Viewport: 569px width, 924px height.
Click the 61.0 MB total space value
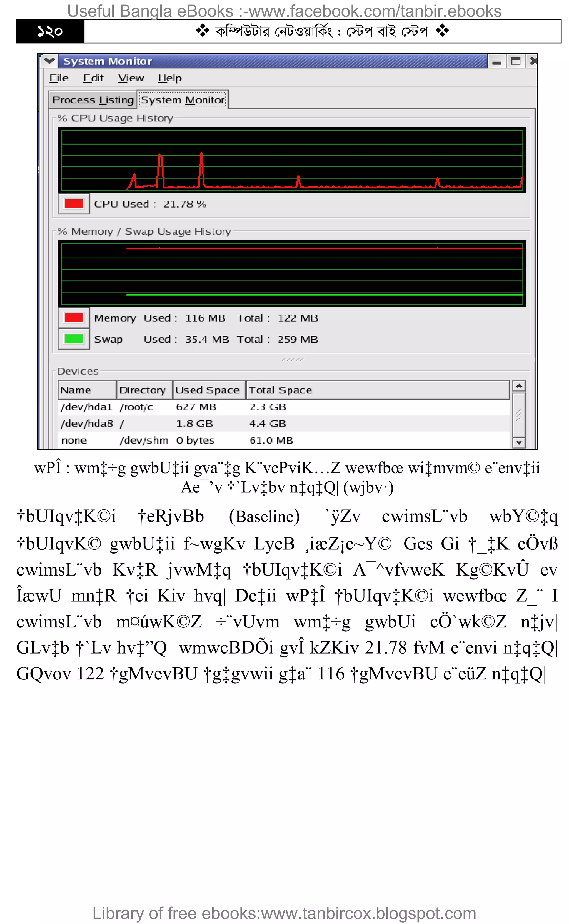(x=271, y=440)
